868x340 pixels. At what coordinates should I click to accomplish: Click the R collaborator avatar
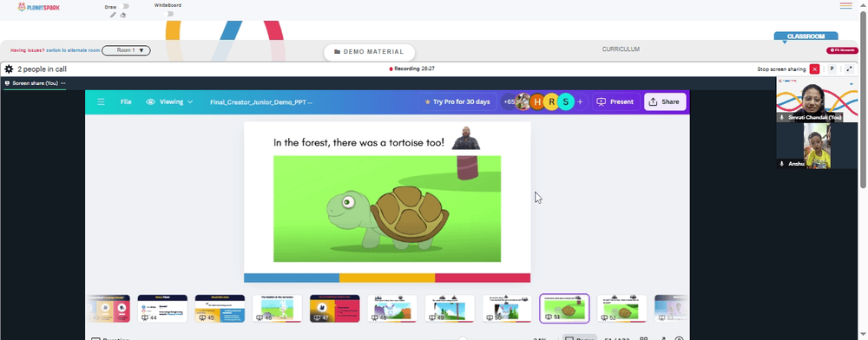pos(551,101)
